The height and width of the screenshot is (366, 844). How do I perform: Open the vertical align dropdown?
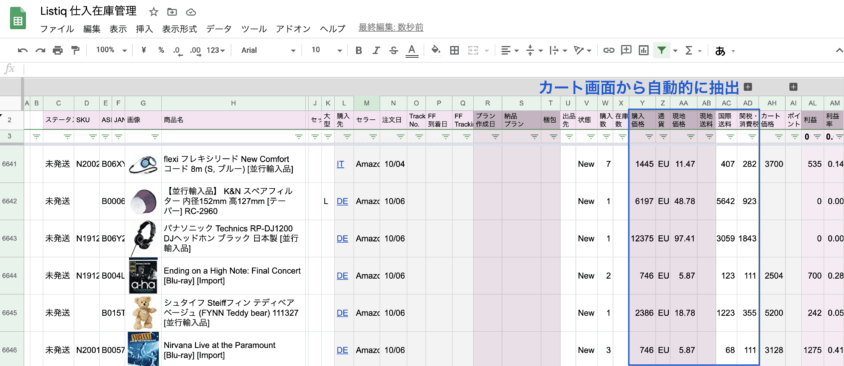click(x=533, y=50)
